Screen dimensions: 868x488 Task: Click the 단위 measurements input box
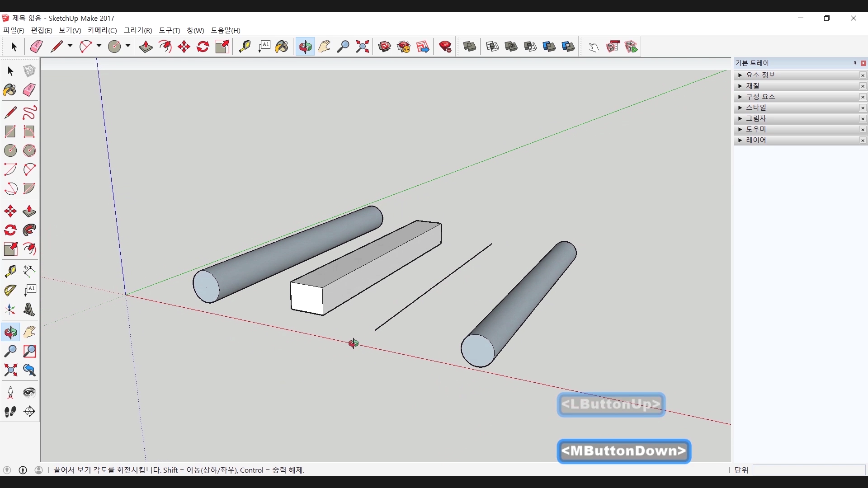(x=808, y=470)
